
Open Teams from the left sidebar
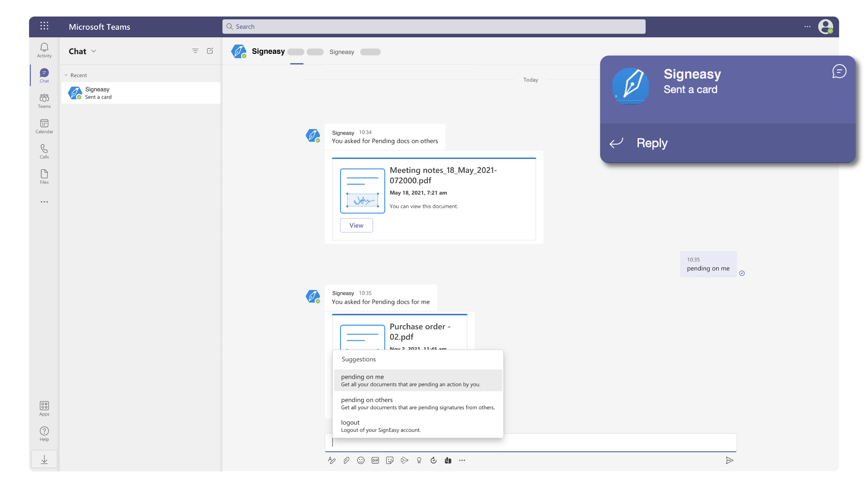tap(44, 100)
